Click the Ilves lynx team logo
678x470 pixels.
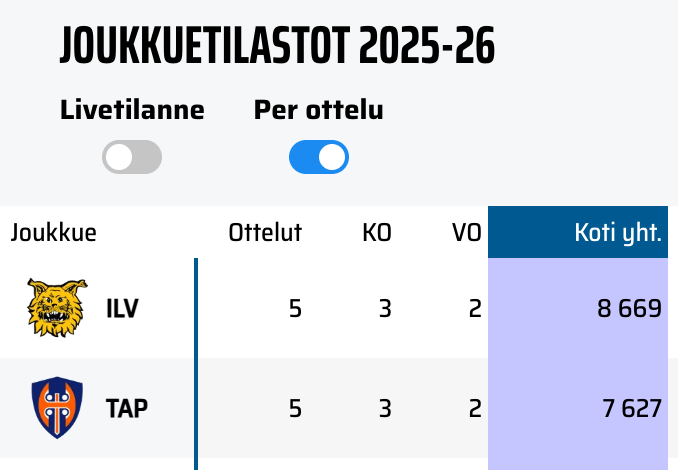pyautogui.click(x=50, y=308)
